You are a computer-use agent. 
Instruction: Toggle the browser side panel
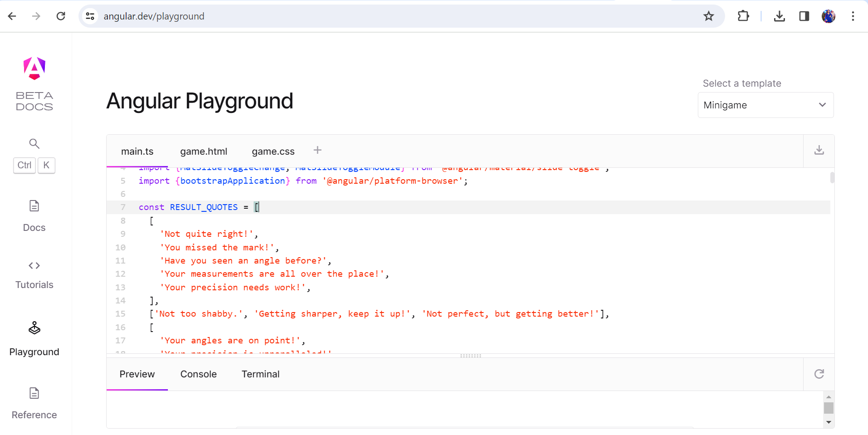coord(804,16)
